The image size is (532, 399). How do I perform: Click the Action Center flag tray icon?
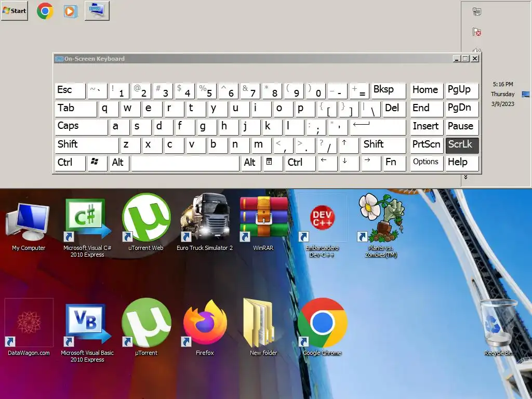[x=477, y=32]
